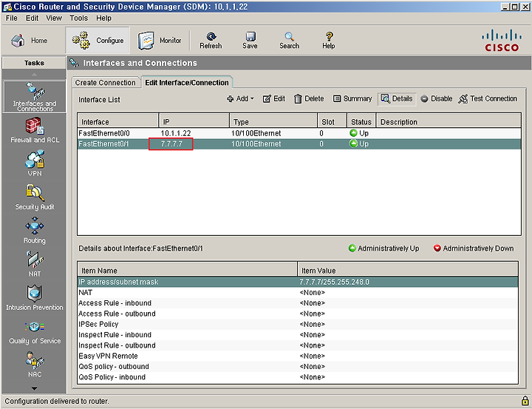Open the Help menu
The image size is (532, 409).
tap(103, 18)
